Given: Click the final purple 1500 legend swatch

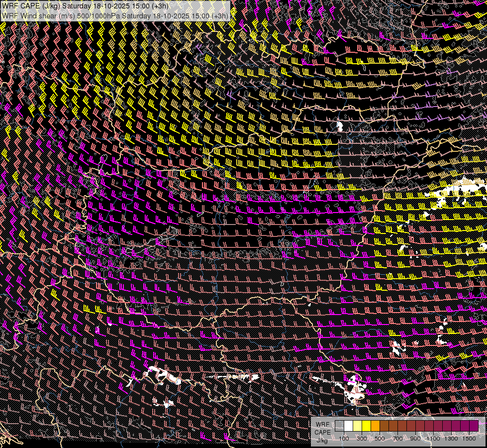Looking at the screenshot, I should (474, 426).
